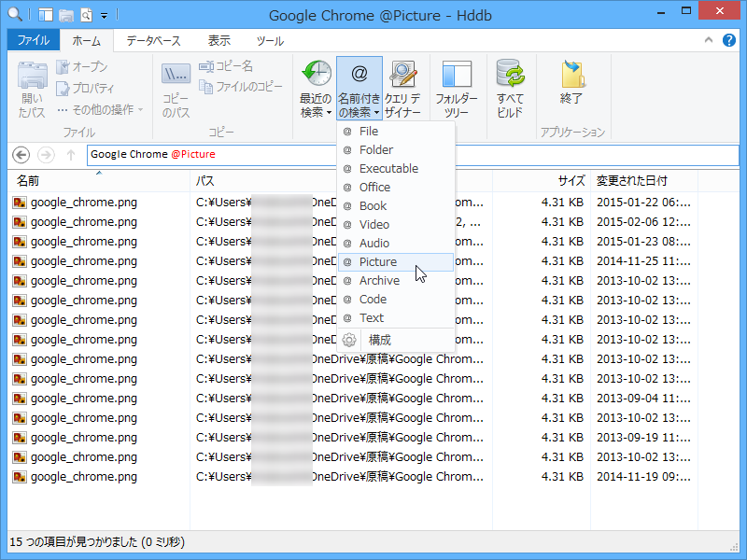
Task: Click the オープン button
Action: pos(81,66)
